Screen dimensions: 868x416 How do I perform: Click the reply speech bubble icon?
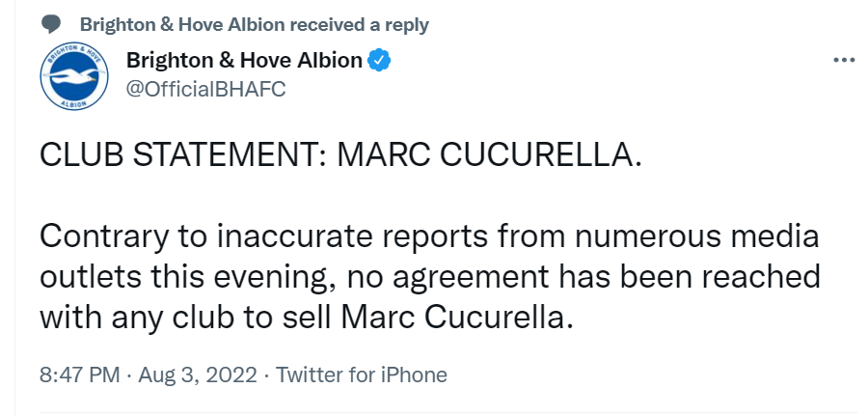point(51,24)
